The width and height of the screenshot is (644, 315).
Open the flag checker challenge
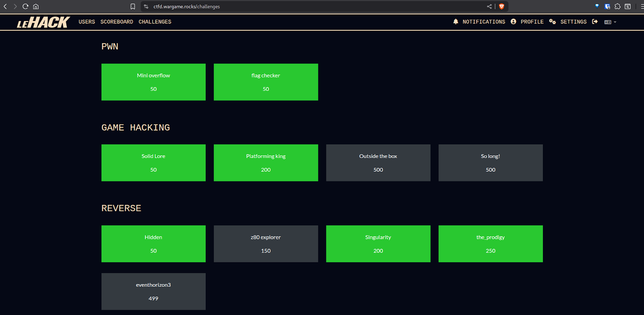[266, 82]
